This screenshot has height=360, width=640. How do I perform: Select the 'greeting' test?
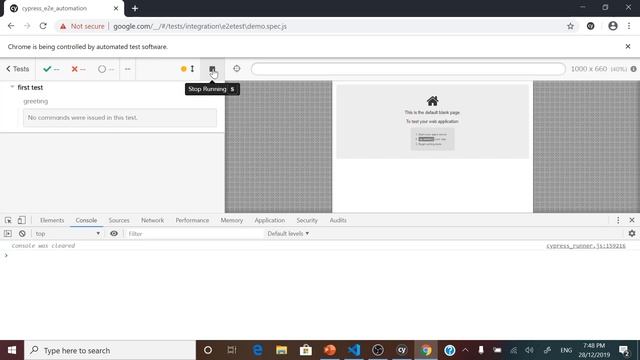36,101
